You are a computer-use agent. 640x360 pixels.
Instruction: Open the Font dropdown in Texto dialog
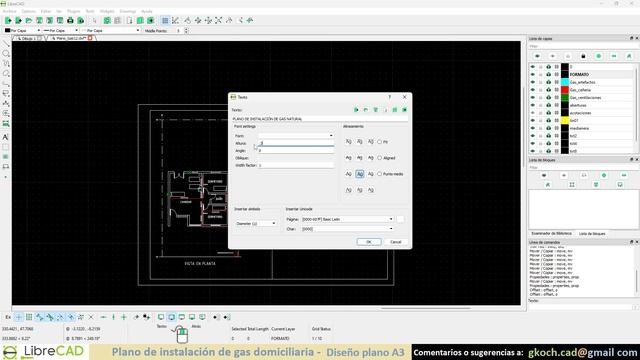[296, 136]
